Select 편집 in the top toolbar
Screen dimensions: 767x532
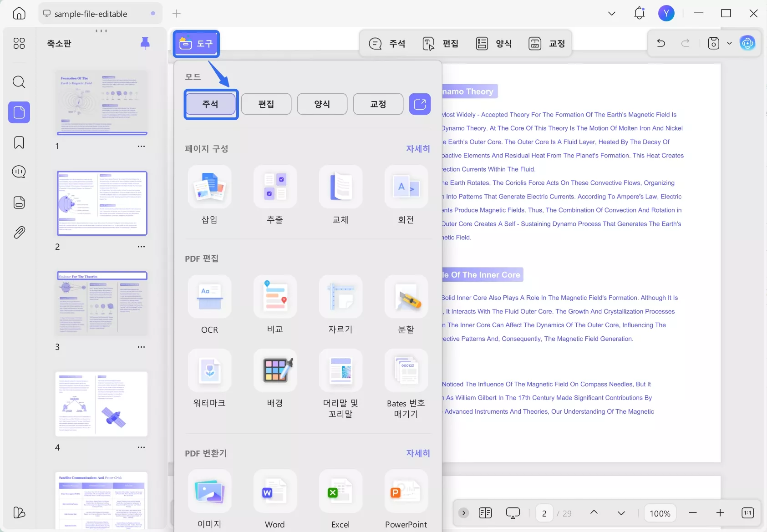(441, 43)
